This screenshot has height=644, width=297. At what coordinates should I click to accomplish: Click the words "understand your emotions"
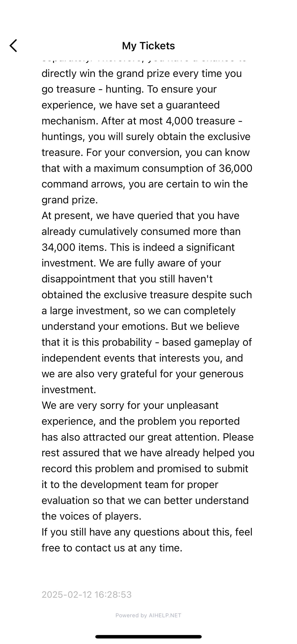coord(105,326)
